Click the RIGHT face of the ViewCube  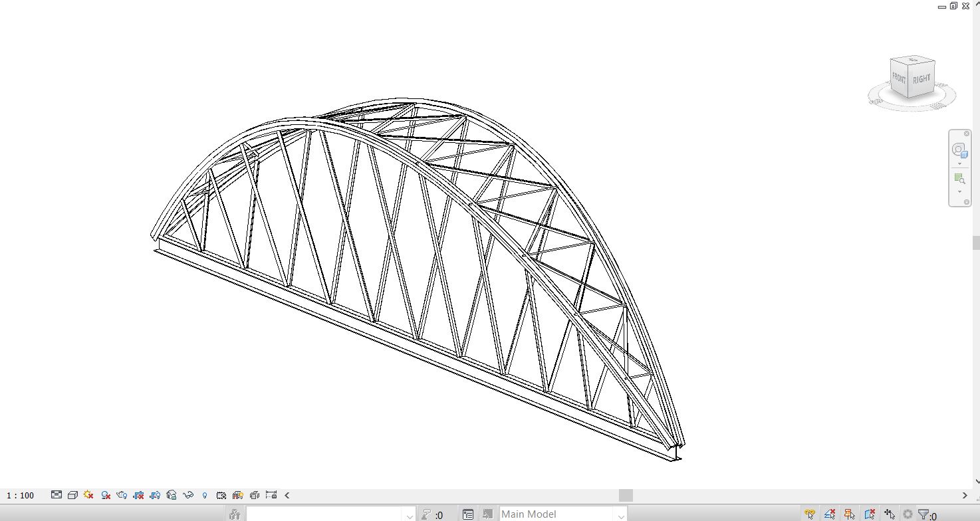tap(921, 78)
